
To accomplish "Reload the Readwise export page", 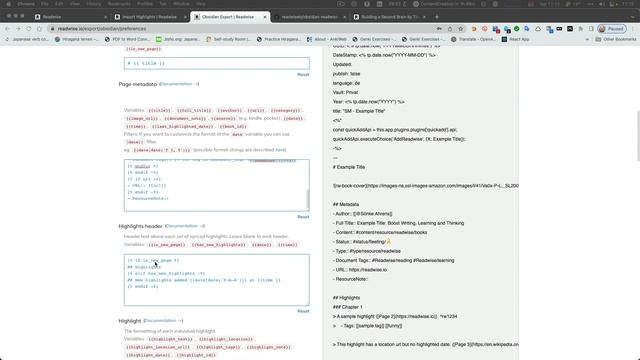I will [x=29, y=29].
